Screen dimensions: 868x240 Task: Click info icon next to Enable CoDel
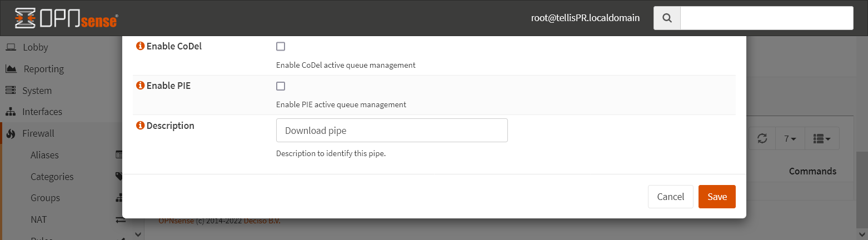(x=140, y=46)
